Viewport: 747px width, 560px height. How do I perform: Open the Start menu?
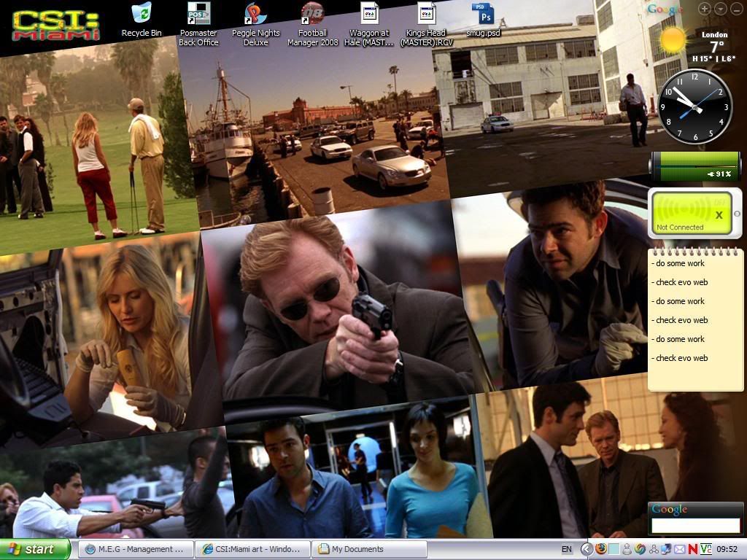(35, 549)
